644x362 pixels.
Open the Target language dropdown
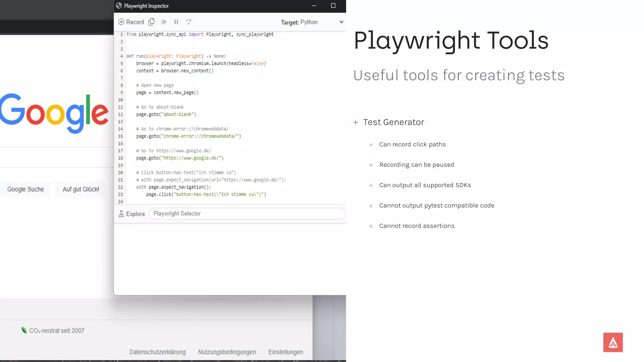322,22
